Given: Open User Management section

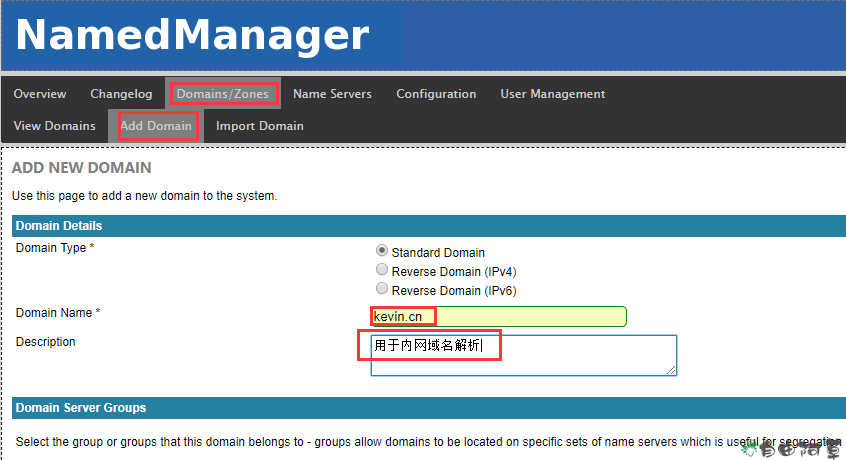Looking at the screenshot, I should 552,94.
